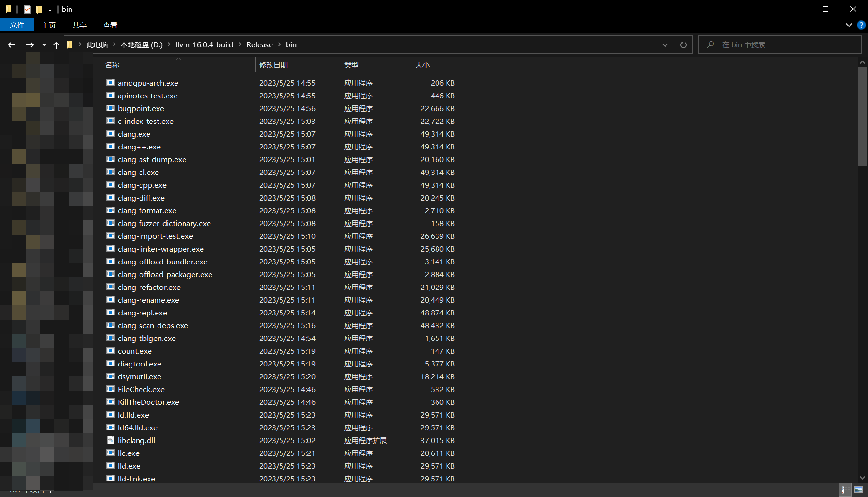Viewport: 868px width, 497px height.
Task: Open address bar history dropdown
Action: [665, 45]
